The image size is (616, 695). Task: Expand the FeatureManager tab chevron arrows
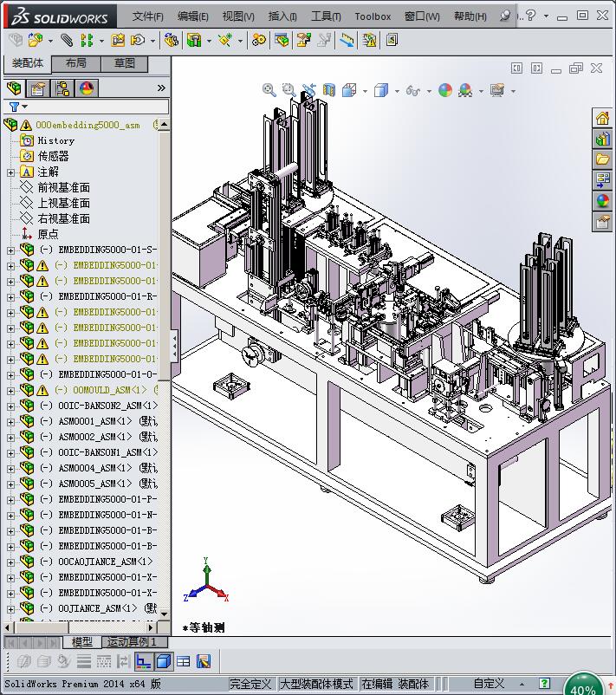[x=161, y=88]
